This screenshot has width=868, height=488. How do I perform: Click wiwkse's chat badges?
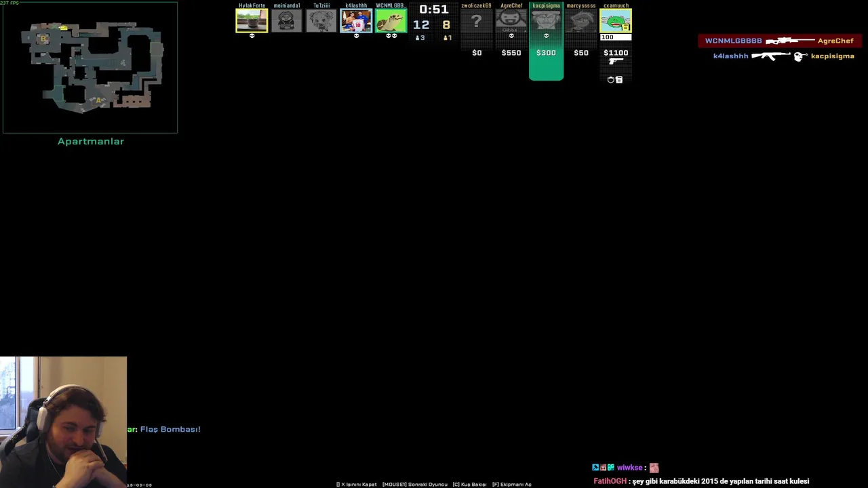coord(603,468)
